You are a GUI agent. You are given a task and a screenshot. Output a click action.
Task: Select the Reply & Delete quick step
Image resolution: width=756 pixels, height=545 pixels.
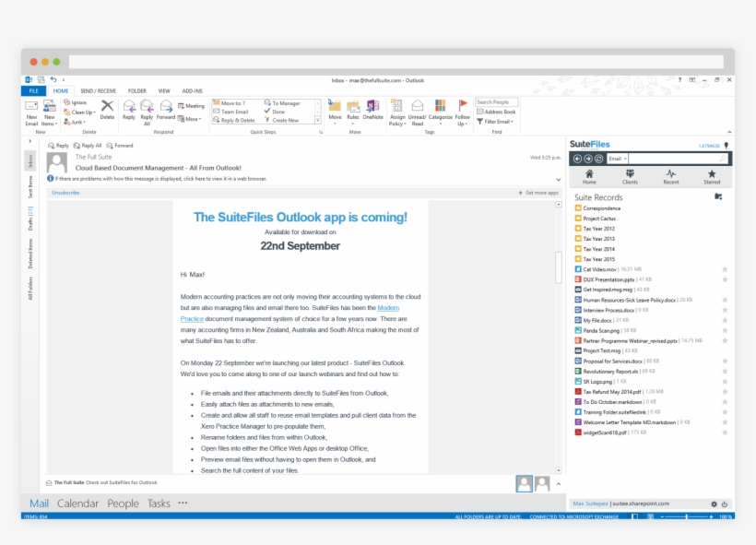pos(234,120)
